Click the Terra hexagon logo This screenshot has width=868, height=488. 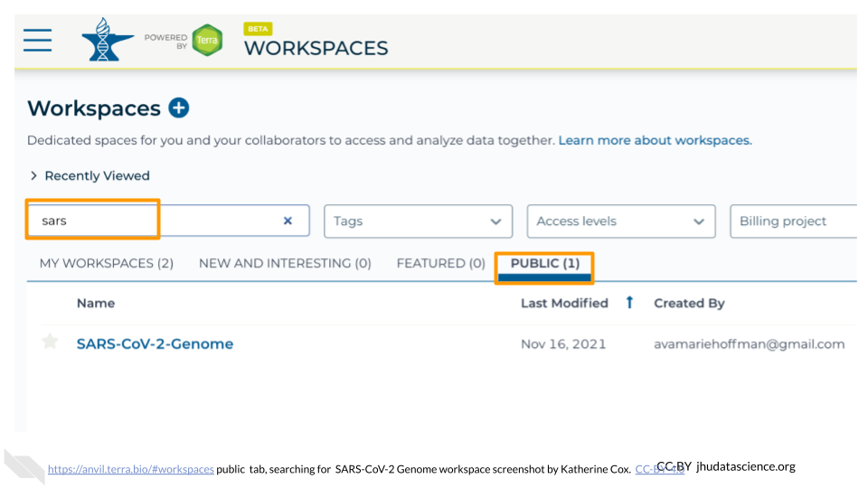pyautogui.click(x=208, y=40)
